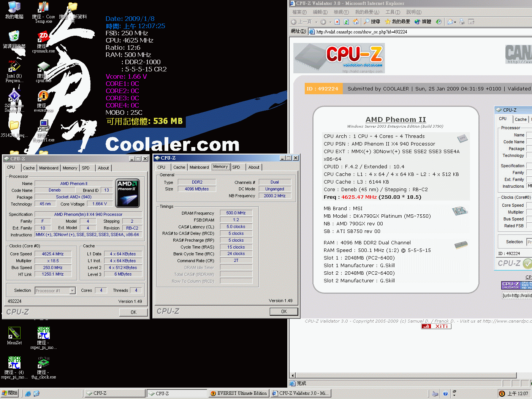532x399 pixels.
Task: Launch the thg_clock.exe shortcut icon
Action: coord(43,368)
